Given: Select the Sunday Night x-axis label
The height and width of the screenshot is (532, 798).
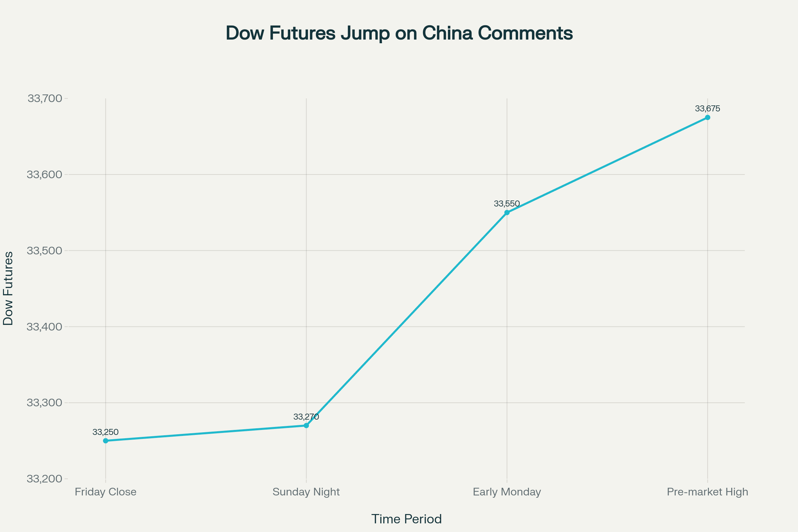Looking at the screenshot, I should (306, 492).
